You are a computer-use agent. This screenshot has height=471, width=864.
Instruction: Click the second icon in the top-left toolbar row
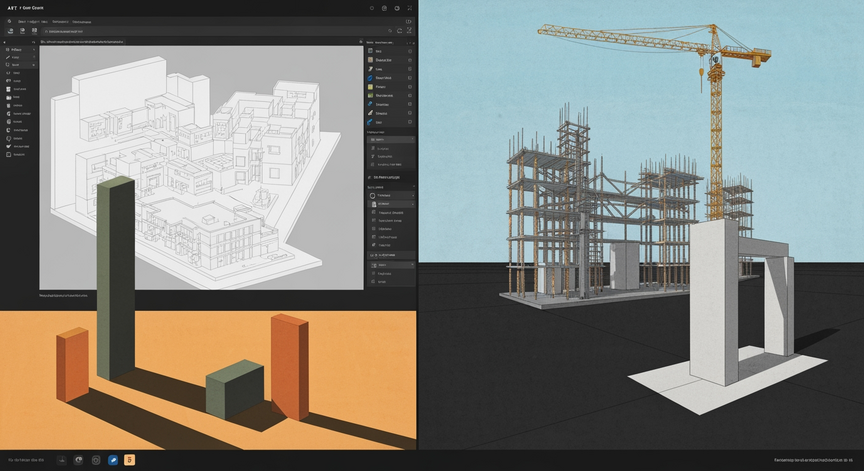click(22, 31)
